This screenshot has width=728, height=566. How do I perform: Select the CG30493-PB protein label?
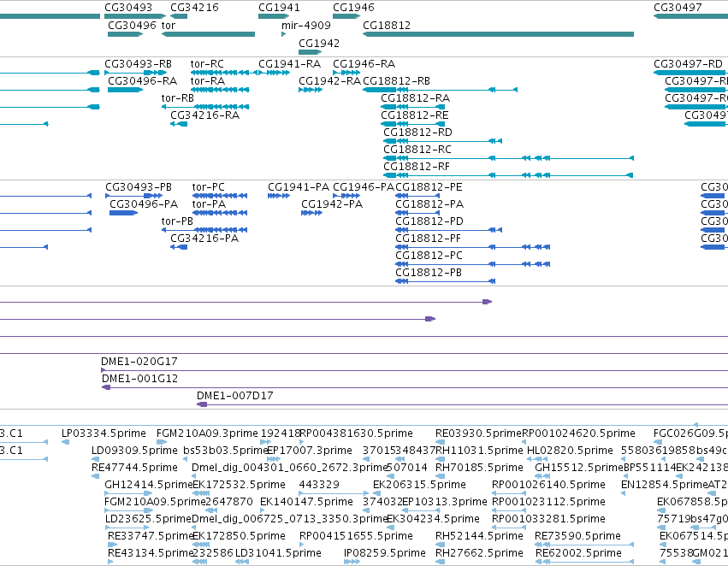[139, 187]
